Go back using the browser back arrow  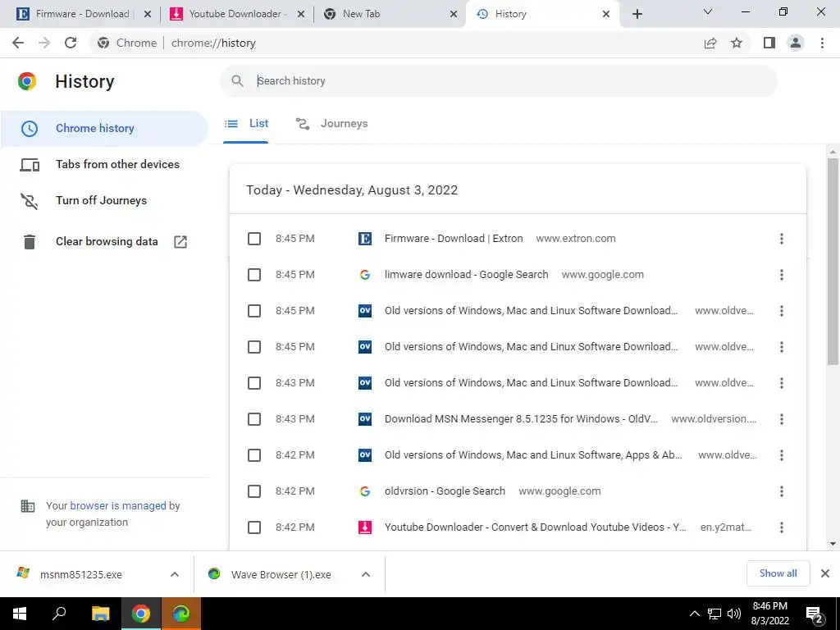click(x=18, y=43)
